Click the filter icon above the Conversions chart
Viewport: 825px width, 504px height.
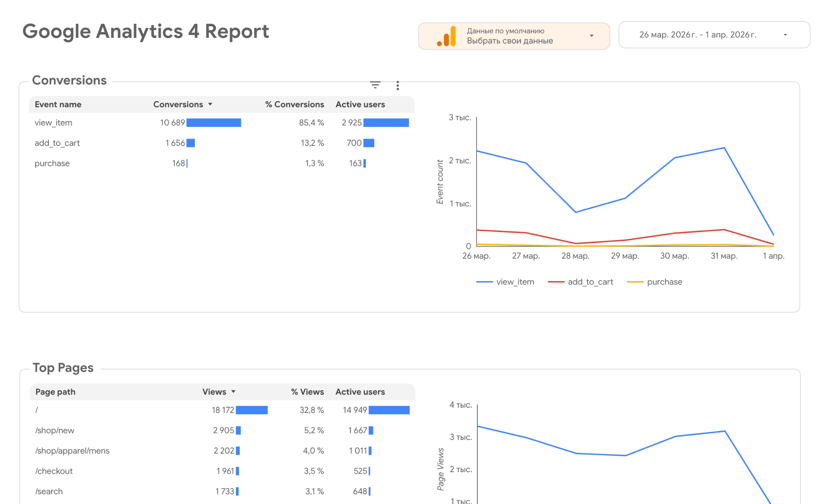[375, 85]
